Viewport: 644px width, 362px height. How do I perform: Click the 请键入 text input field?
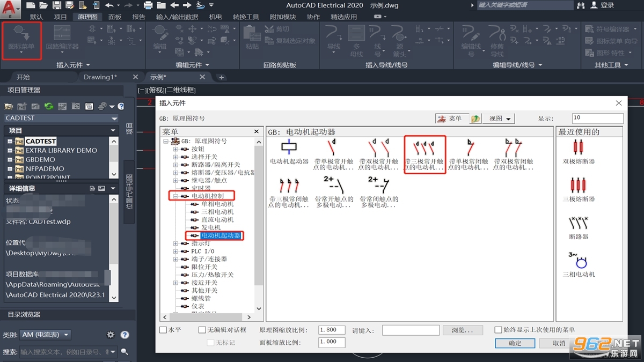411,330
